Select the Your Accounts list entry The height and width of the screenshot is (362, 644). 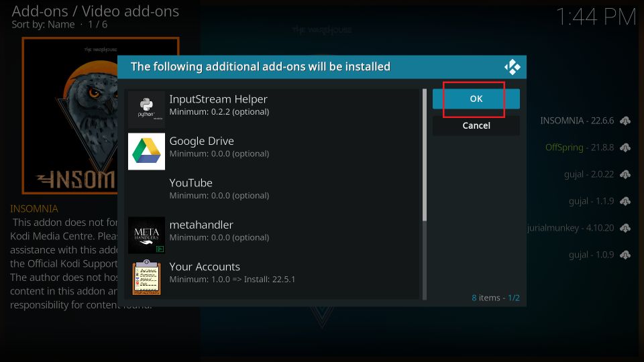tap(273, 277)
